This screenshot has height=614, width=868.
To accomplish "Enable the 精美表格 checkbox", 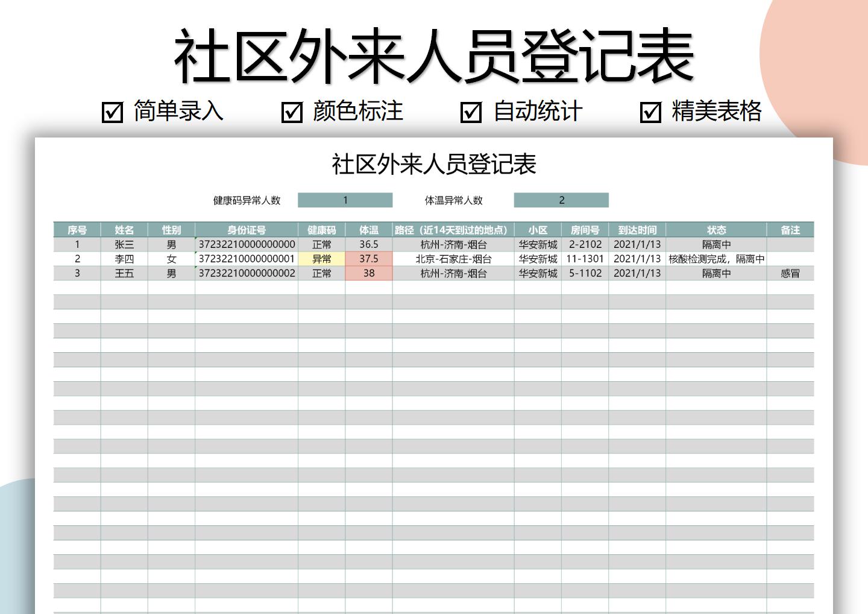I will tap(650, 111).
